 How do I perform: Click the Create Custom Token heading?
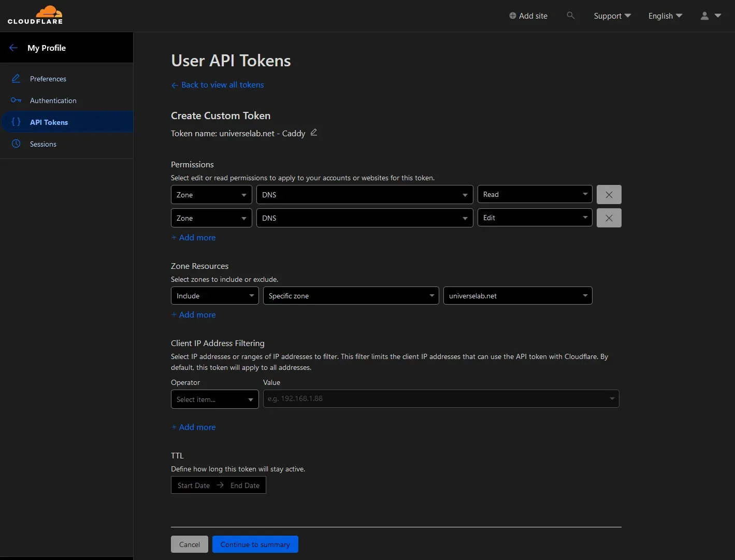(x=221, y=116)
